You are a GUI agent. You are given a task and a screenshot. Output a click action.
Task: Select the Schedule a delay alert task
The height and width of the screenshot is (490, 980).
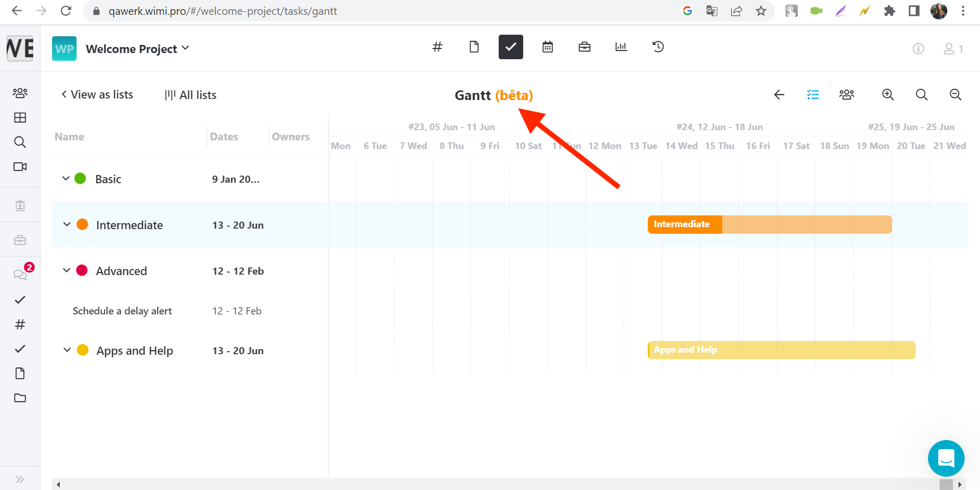coord(122,311)
